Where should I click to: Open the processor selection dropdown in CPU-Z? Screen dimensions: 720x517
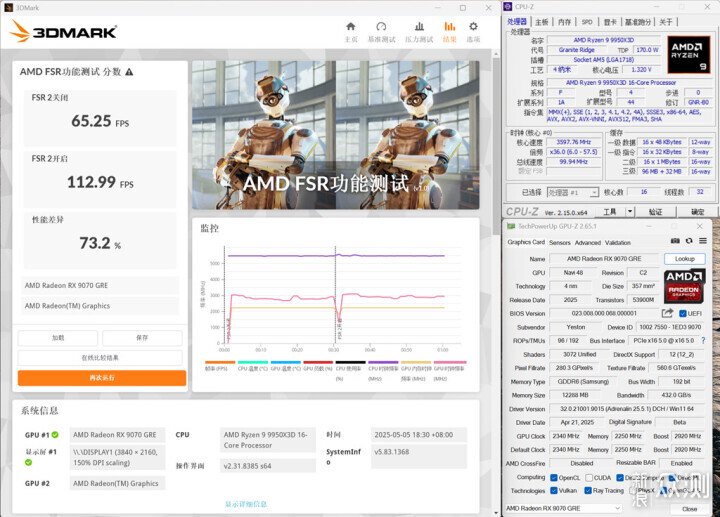573,192
